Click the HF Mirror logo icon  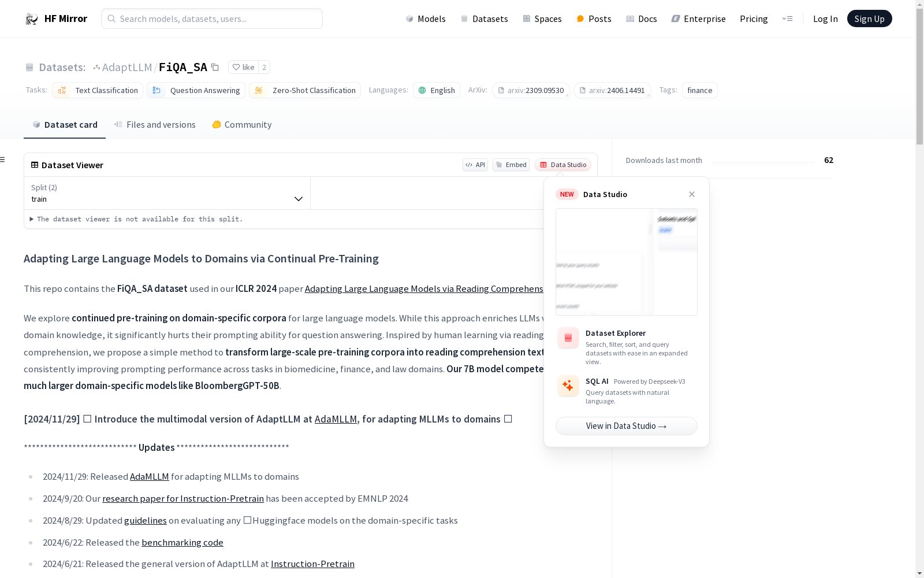[32, 18]
